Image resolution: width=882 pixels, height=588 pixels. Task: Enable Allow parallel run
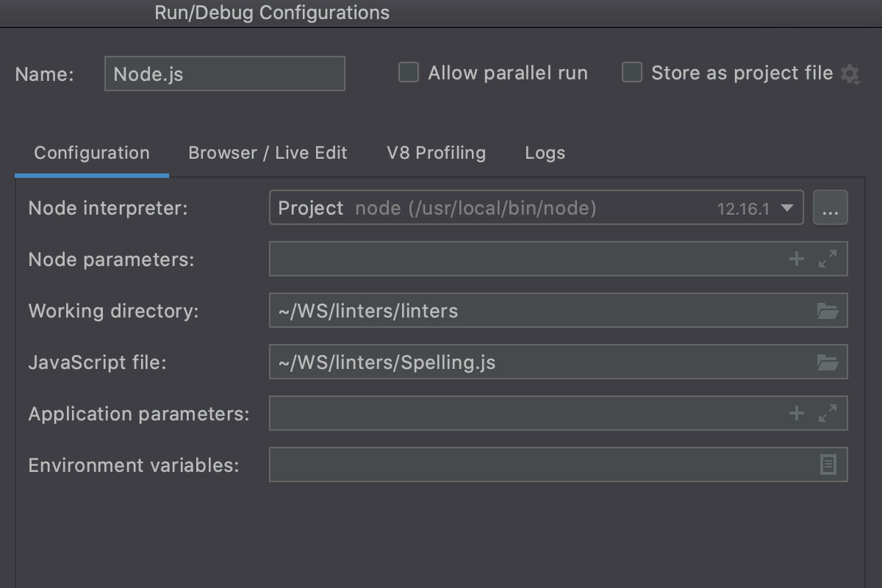408,72
